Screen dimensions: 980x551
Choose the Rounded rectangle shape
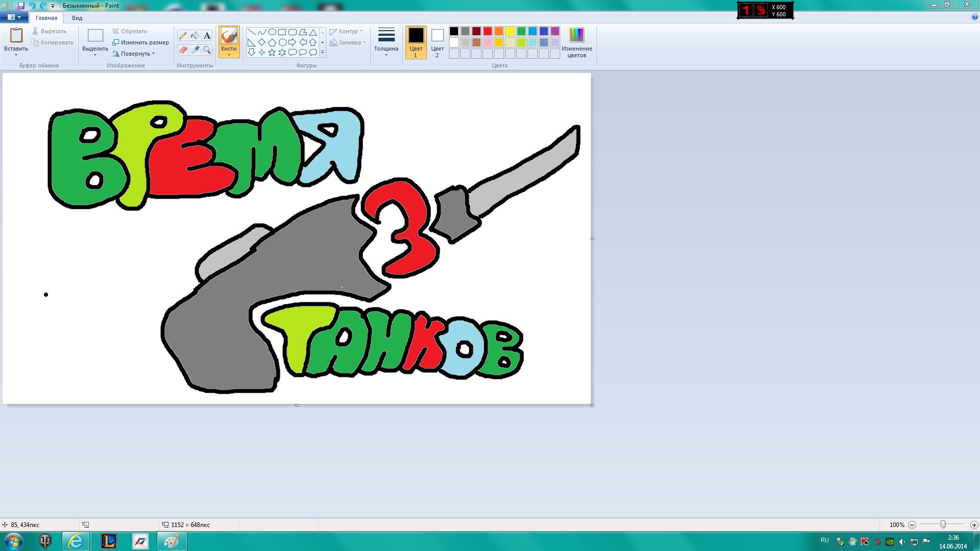[x=292, y=32]
